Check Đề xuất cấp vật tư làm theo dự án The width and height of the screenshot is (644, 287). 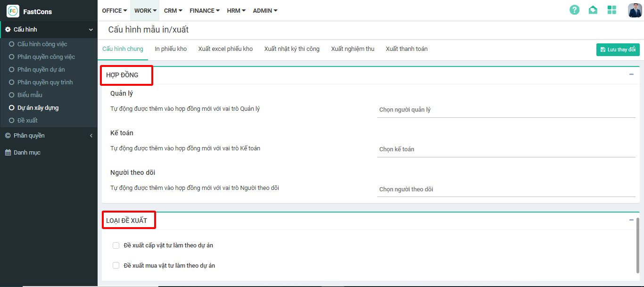pyautogui.click(x=116, y=246)
